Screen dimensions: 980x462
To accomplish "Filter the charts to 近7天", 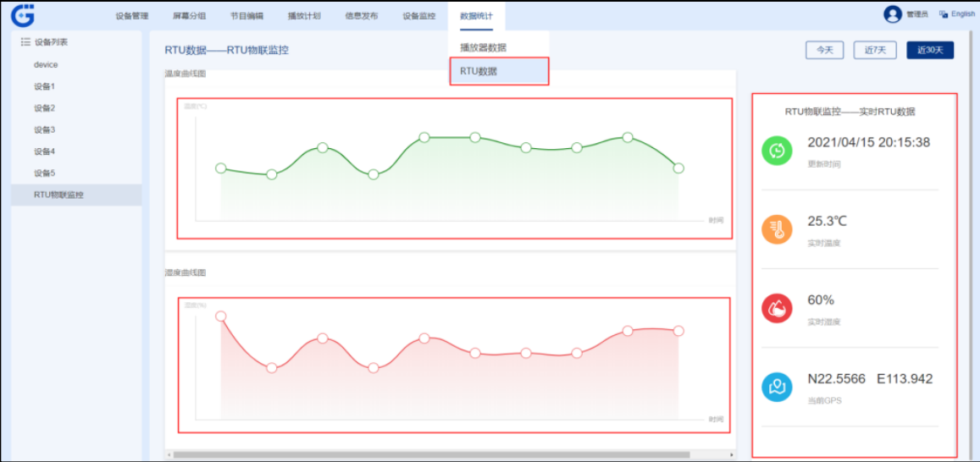I will [x=875, y=50].
